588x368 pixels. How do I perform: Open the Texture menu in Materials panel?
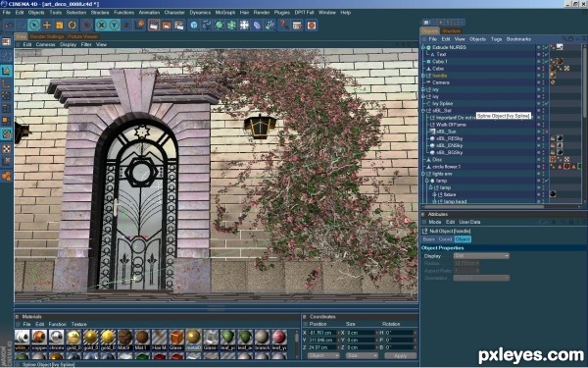click(x=78, y=324)
